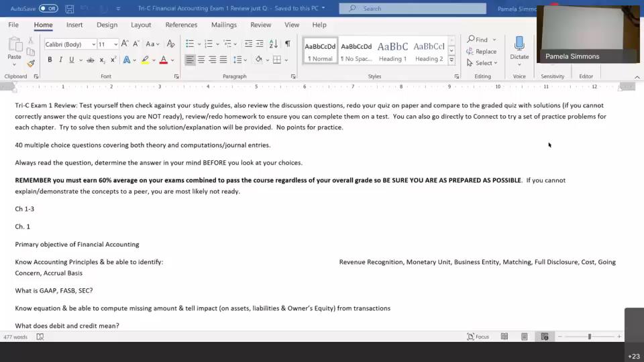Open the Calibri (Body) font name dropdown
Image resolution: width=644 pixels, height=362 pixels.
click(94, 44)
